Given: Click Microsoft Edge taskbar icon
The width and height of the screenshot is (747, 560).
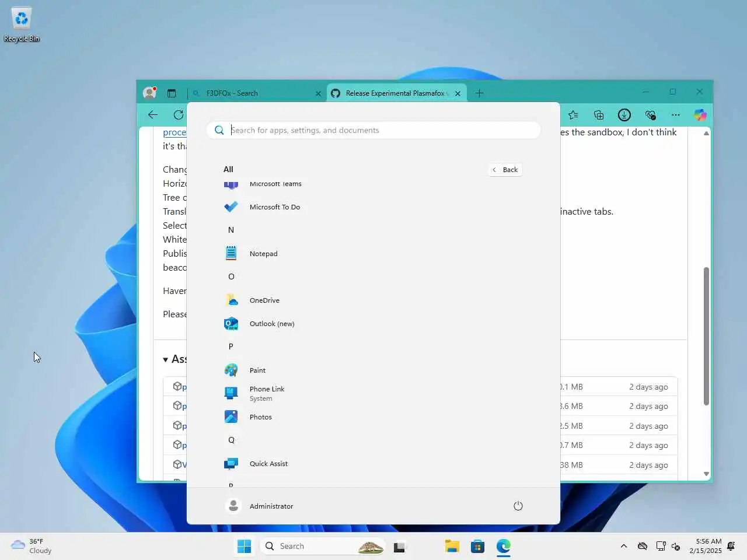Looking at the screenshot, I should [x=504, y=546].
